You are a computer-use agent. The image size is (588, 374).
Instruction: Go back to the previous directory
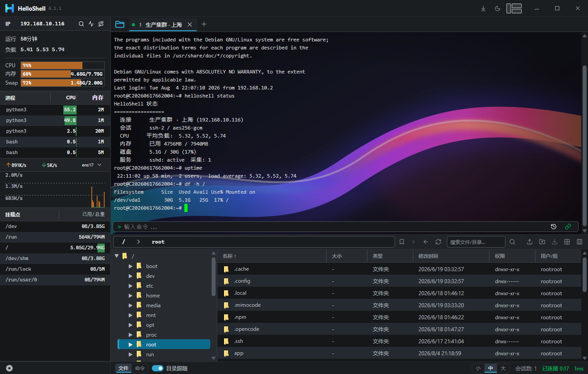426,242
